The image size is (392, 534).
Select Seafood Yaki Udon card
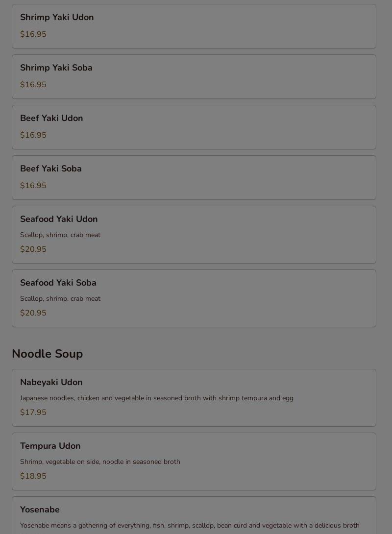[194, 235]
